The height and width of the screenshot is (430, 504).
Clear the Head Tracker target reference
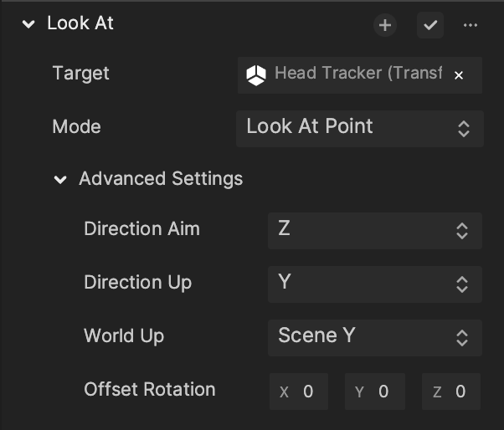point(459,75)
